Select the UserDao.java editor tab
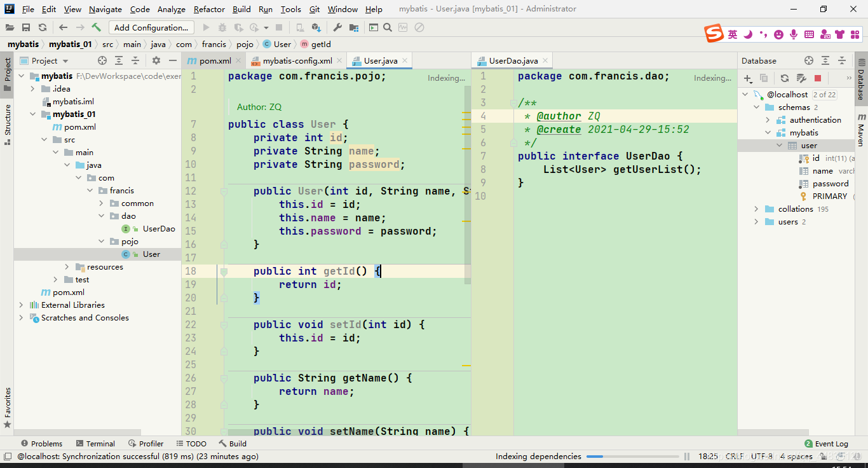 tap(512, 61)
